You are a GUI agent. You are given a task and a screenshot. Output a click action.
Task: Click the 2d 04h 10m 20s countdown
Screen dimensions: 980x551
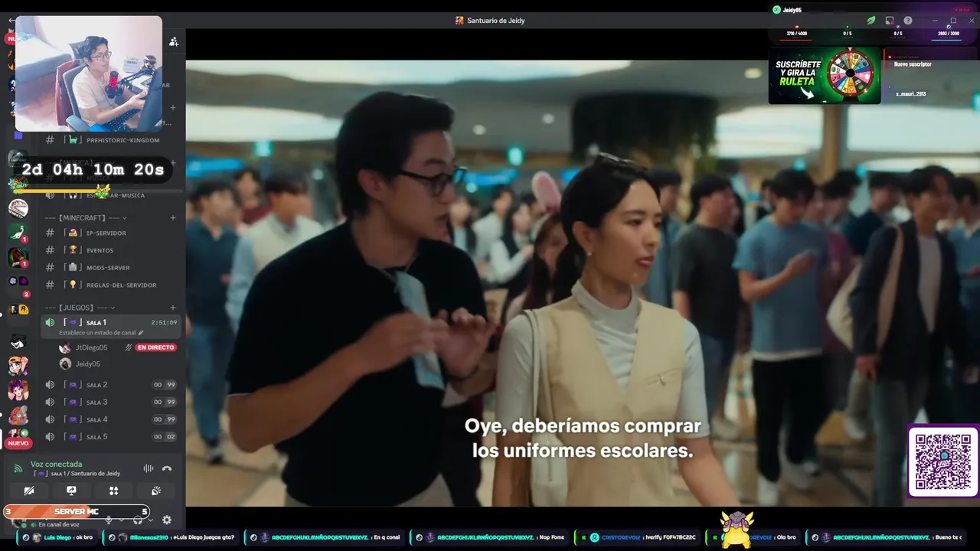(93, 170)
